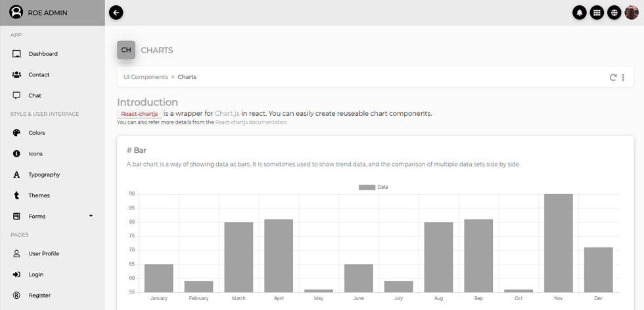Viewport: 644px width, 310px height.
Task: Click the Themes tumblr-style icon
Action: pyautogui.click(x=16, y=195)
